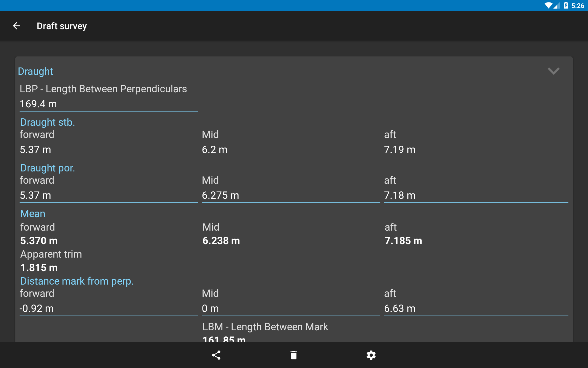The width and height of the screenshot is (588, 368).
Task: Tap the share icon in bottom bar
Action: (216, 355)
